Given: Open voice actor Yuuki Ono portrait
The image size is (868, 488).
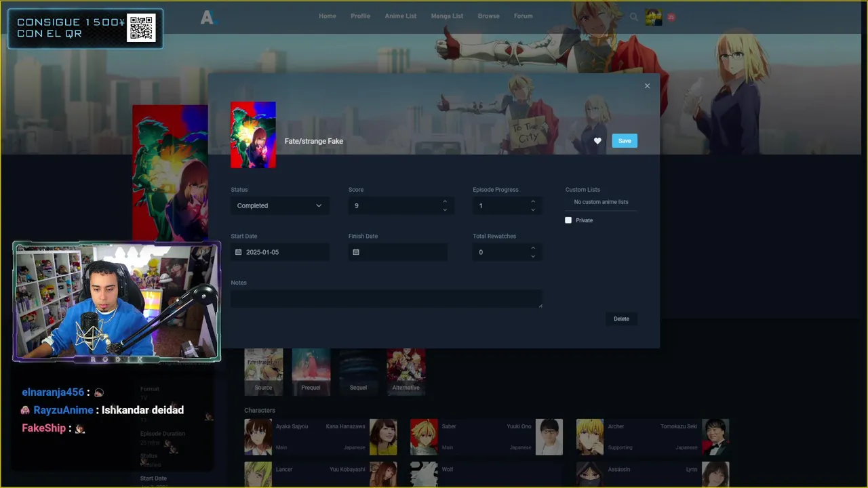Looking at the screenshot, I should tap(549, 436).
